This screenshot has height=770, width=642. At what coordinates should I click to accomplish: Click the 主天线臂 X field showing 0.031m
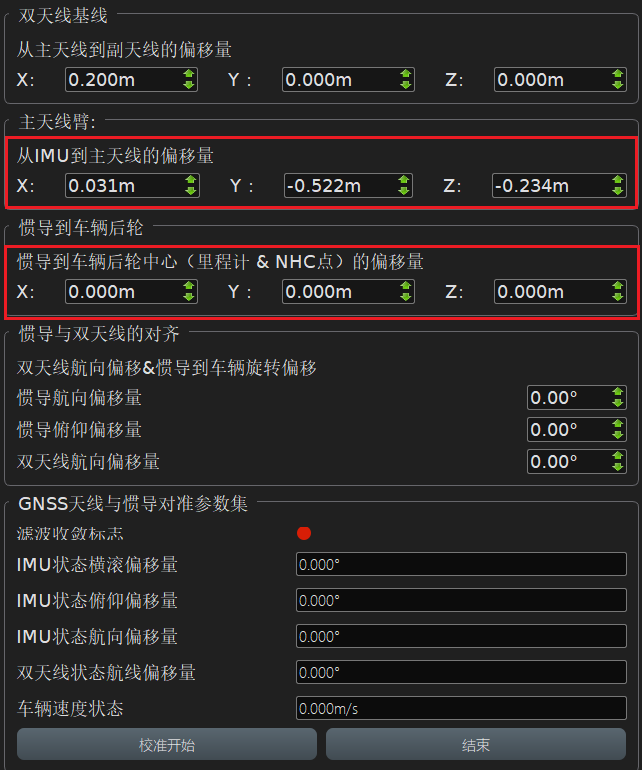[x=132, y=186]
